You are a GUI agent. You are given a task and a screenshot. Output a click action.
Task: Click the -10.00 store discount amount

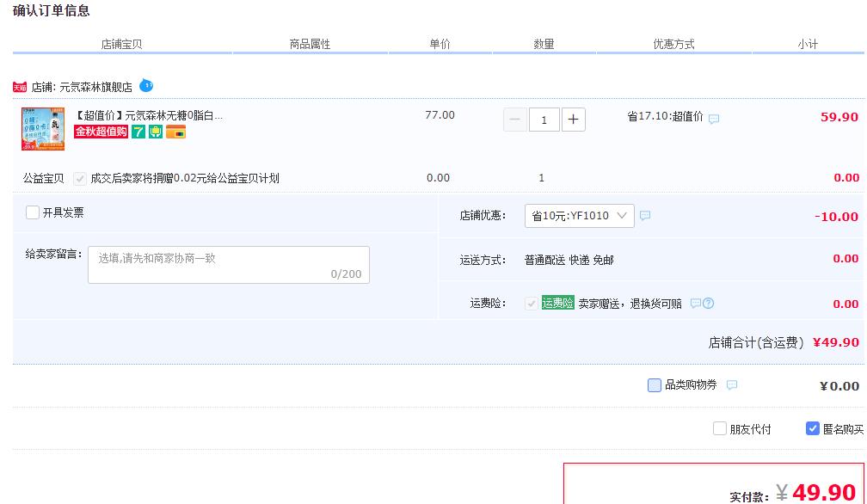pos(836,217)
